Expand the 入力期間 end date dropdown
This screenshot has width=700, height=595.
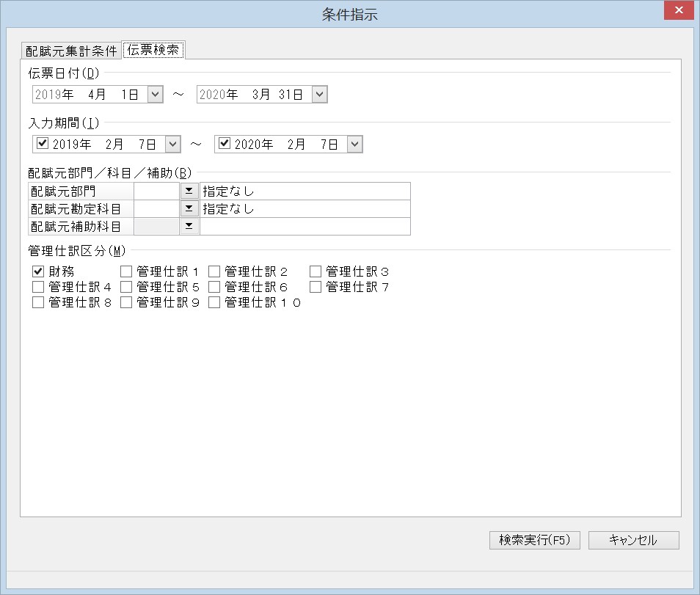pyautogui.click(x=354, y=145)
